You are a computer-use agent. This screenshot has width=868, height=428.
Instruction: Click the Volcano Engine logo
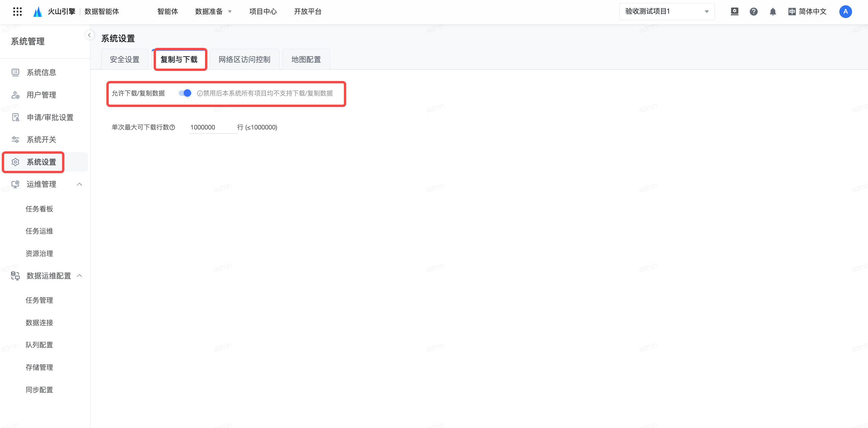pyautogui.click(x=38, y=12)
